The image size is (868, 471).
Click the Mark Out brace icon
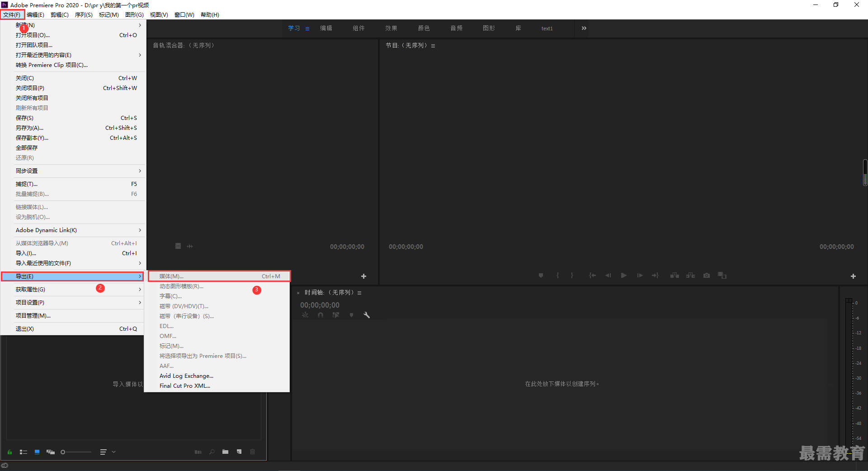click(x=572, y=276)
